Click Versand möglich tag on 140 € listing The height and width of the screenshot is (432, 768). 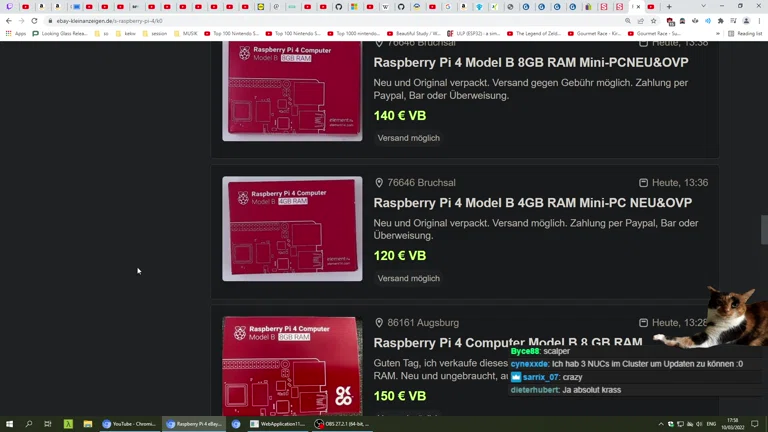[408, 138]
